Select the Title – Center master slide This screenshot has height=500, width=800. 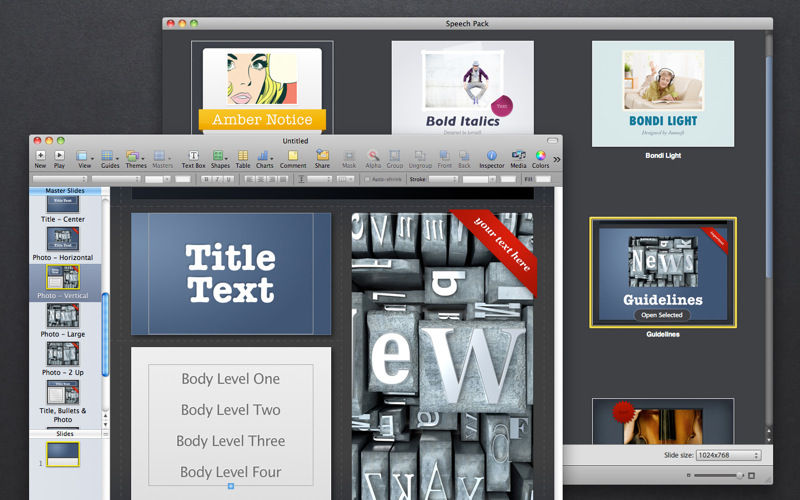(x=63, y=202)
